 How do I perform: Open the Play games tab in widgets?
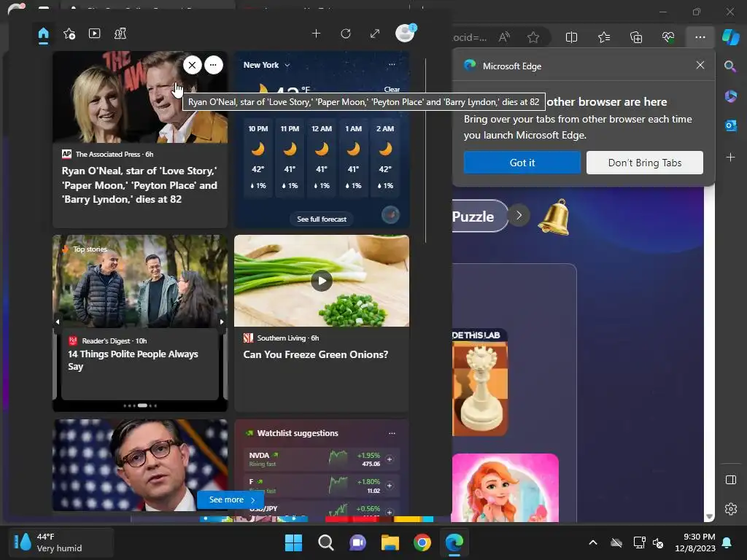120,34
